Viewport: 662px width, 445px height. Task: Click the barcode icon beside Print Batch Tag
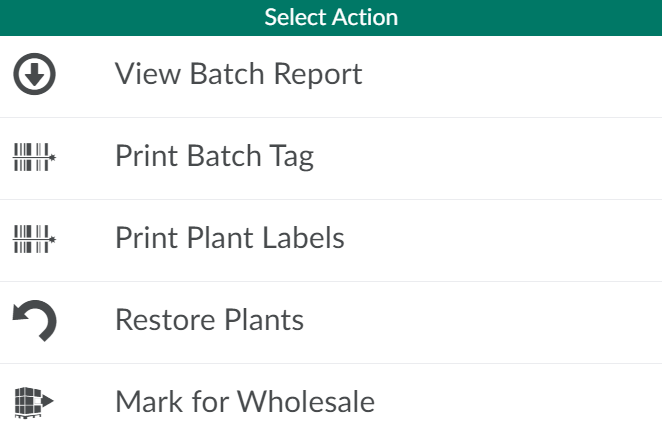coord(35,157)
